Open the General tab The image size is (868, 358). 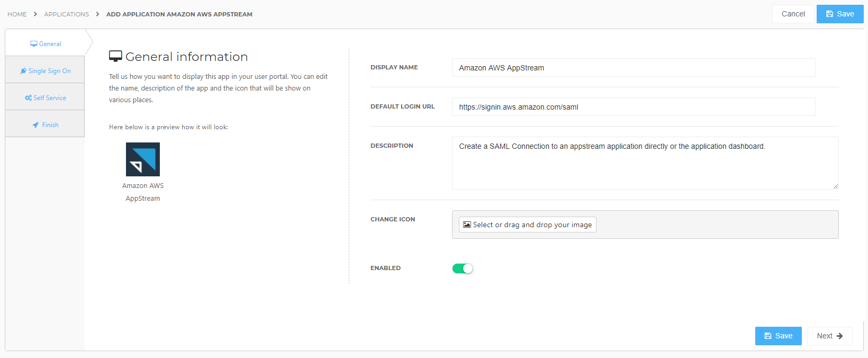(45, 43)
